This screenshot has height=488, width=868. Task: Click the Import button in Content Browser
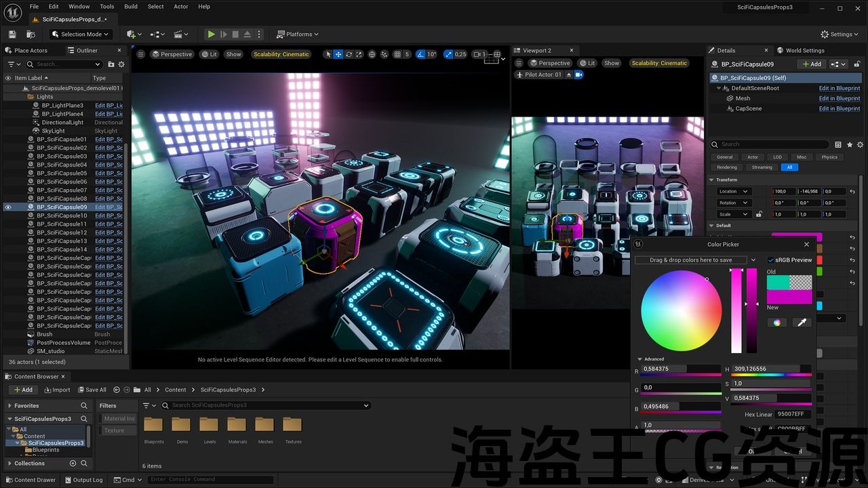57,390
